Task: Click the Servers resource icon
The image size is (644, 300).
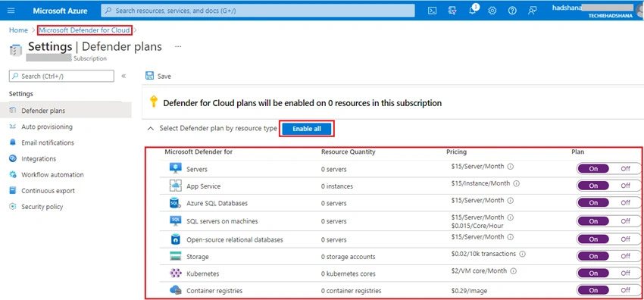Action: click(x=175, y=168)
